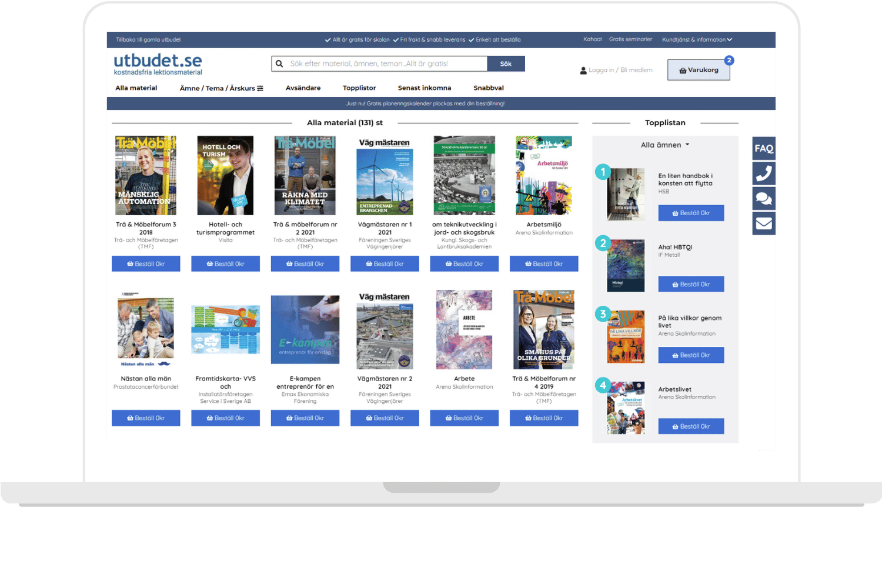
Task: Click the phone contact sidebar icon
Action: click(x=764, y=173)
